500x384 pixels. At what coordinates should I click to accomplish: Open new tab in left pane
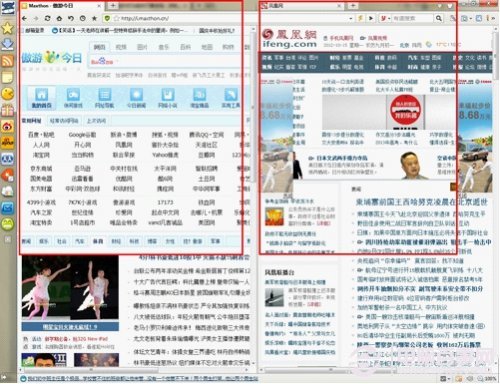click(113, 6)
